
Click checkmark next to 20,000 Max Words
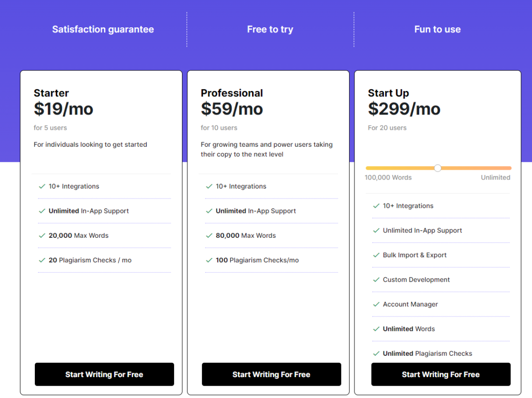42,236
